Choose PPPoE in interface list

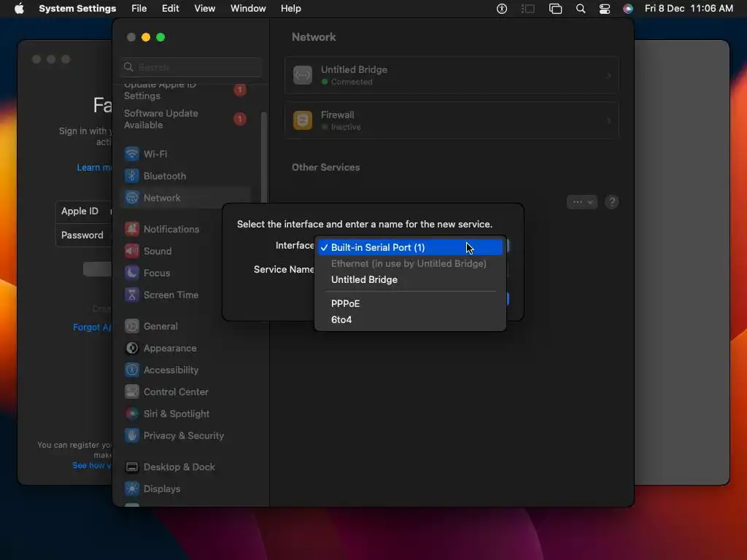(x=410, y=303)
